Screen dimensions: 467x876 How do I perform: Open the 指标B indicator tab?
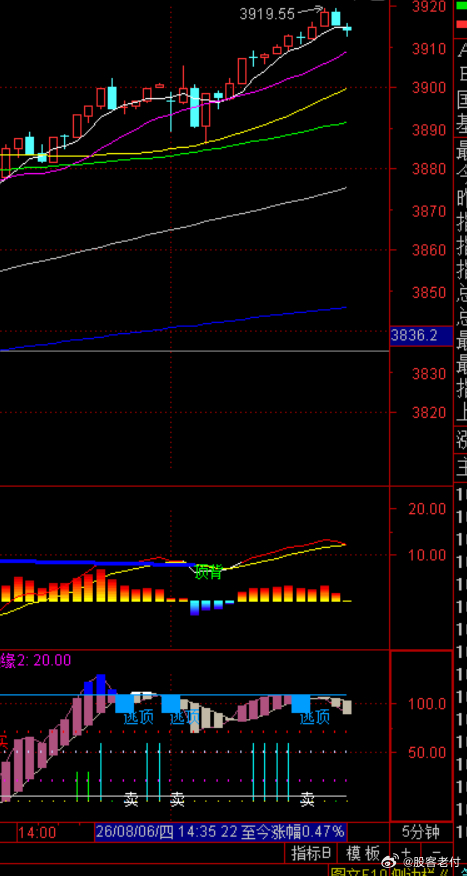311,853
